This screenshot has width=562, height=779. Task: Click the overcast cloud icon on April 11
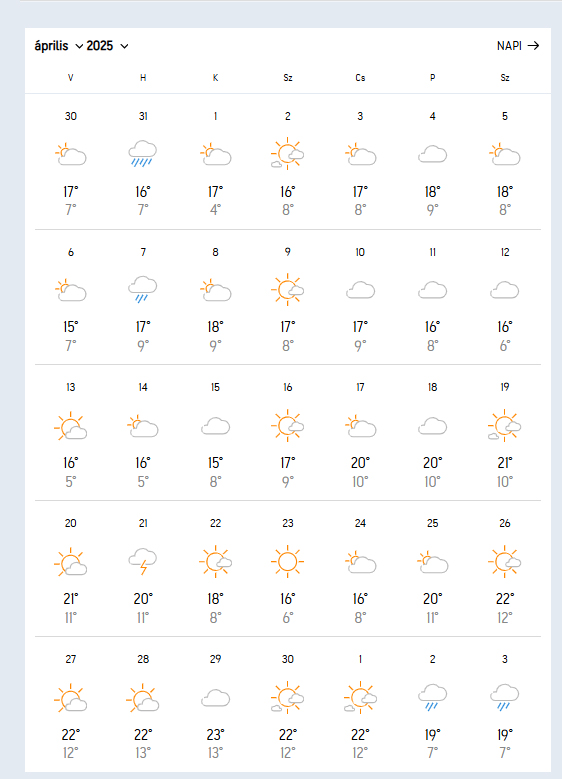(x=432, y=290)
